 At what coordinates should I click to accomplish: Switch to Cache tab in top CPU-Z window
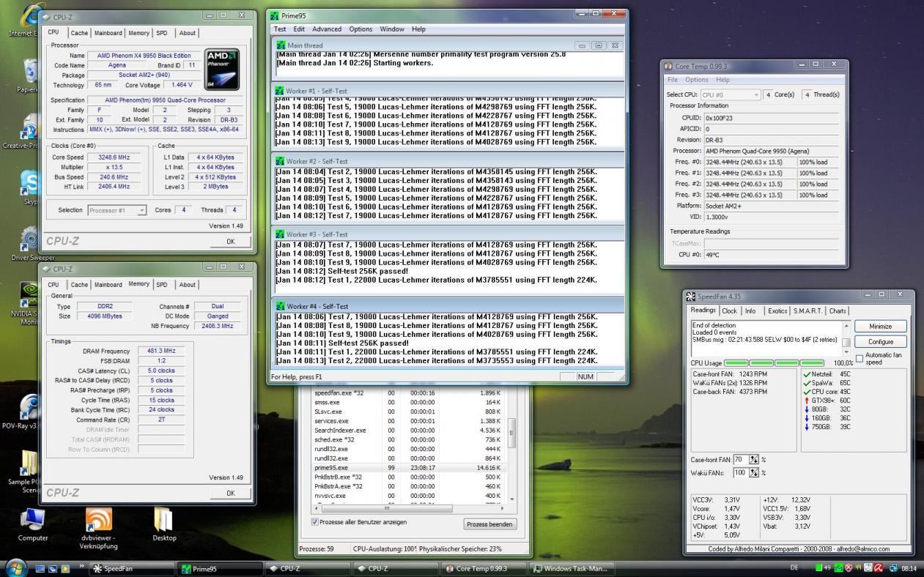(x=79, y=33)
